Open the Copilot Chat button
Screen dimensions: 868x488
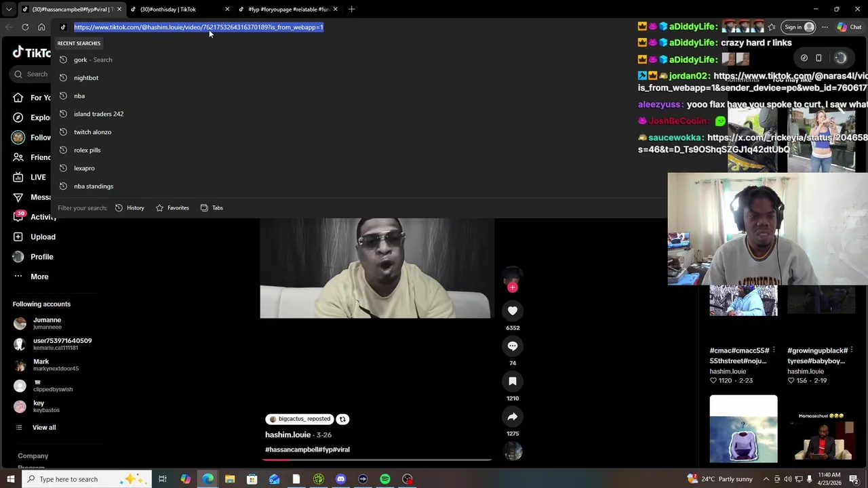click(x=849, y=27)
